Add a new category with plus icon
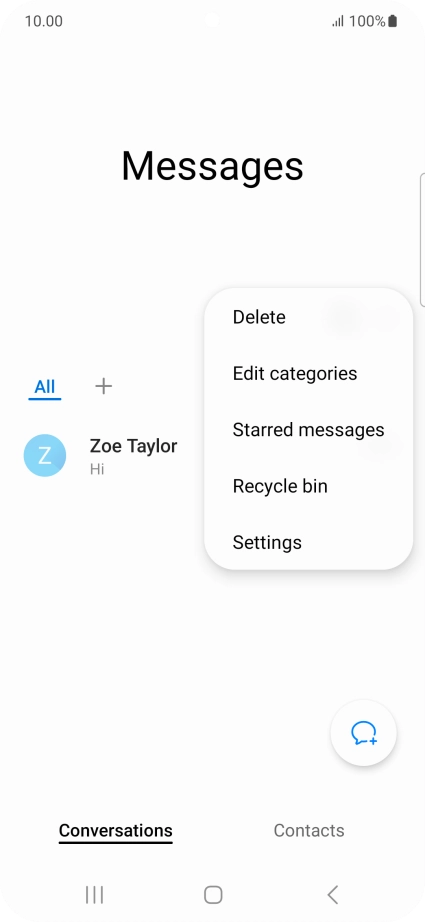The width and height of the screenshot is (425, 922). click(103, 386)
